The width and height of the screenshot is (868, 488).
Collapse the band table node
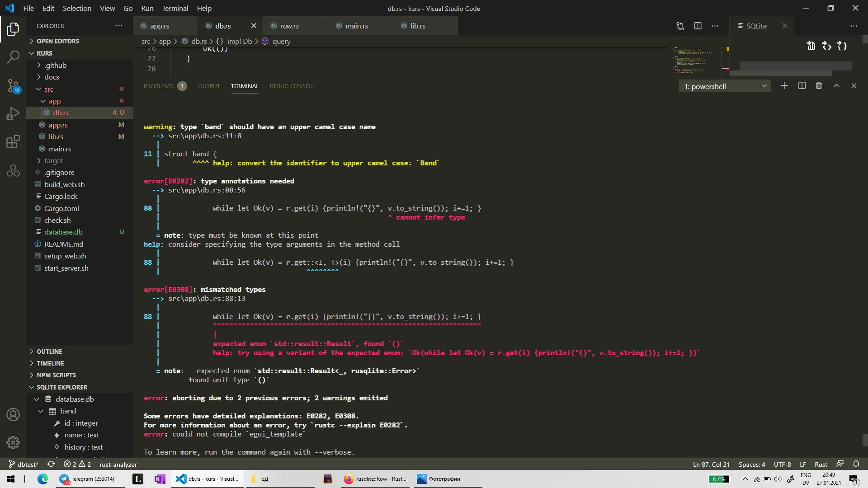click(41, 411)
